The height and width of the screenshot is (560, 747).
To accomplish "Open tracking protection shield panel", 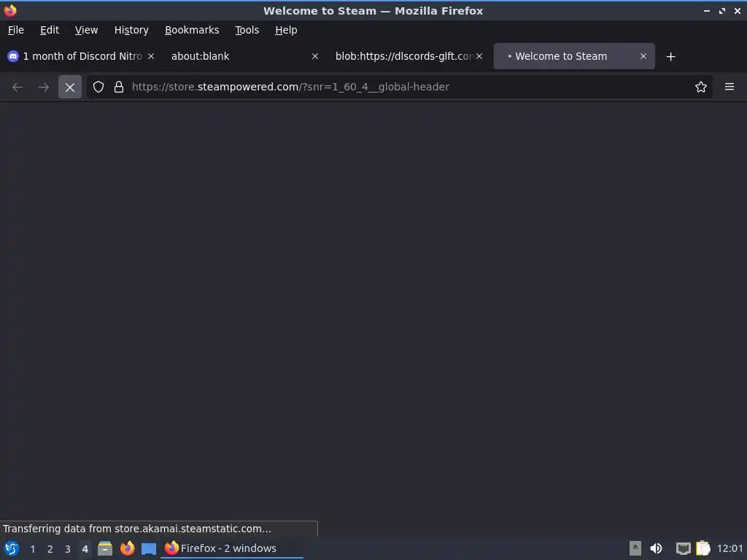I will tap(98, 87).
